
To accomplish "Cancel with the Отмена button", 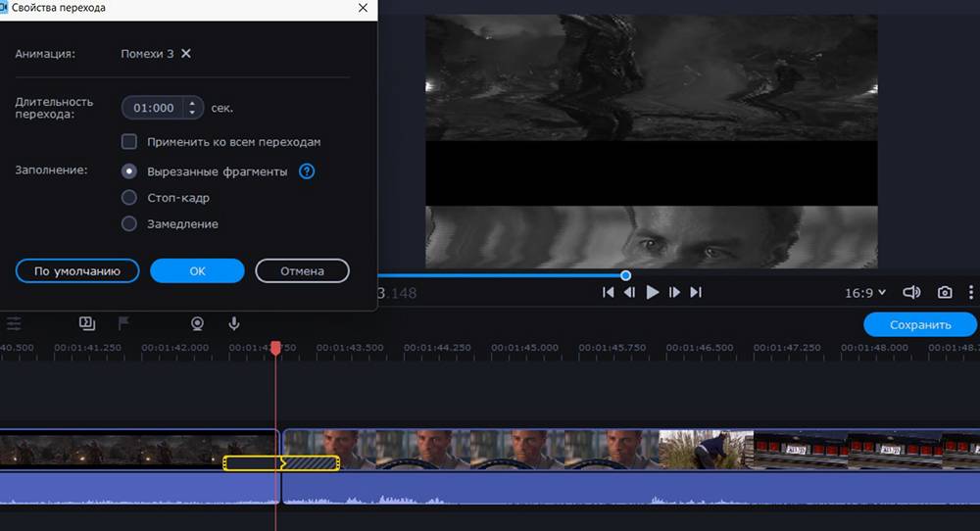I will click(303, 271).
